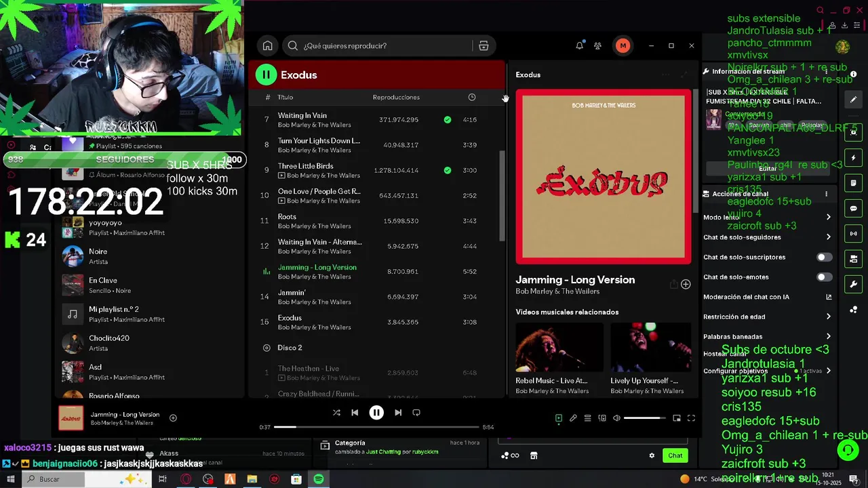
Task: Toggle saved checkmark on Waiting In Vain
Action: point(448,120)
